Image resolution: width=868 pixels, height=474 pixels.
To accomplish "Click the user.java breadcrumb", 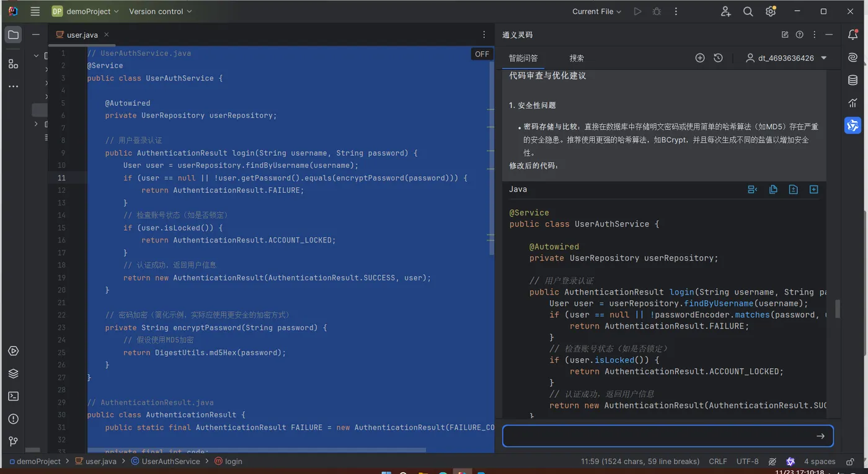I will point(95,462).
